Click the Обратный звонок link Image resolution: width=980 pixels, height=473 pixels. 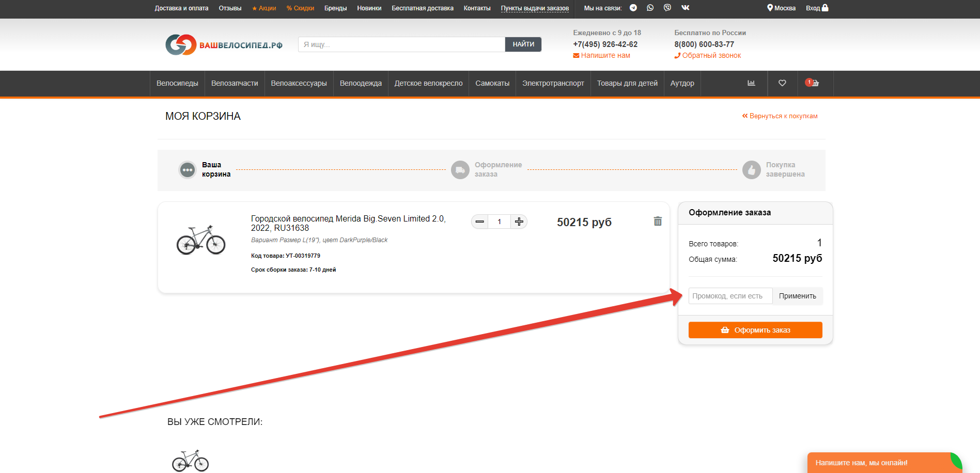(707, 55)
